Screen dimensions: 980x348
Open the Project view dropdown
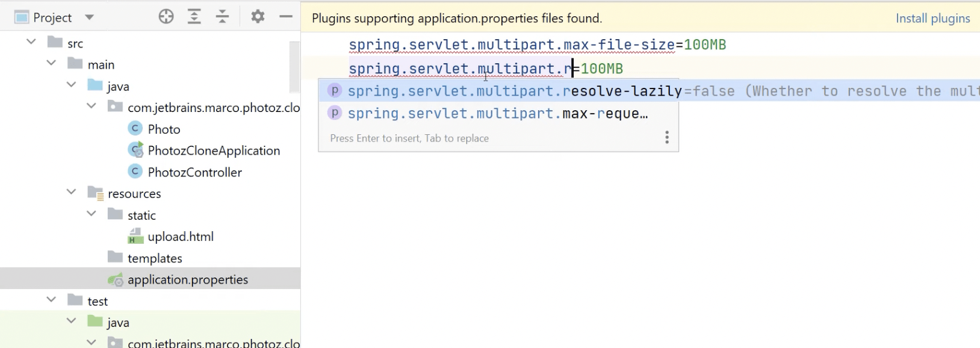[x=89, y=17]
